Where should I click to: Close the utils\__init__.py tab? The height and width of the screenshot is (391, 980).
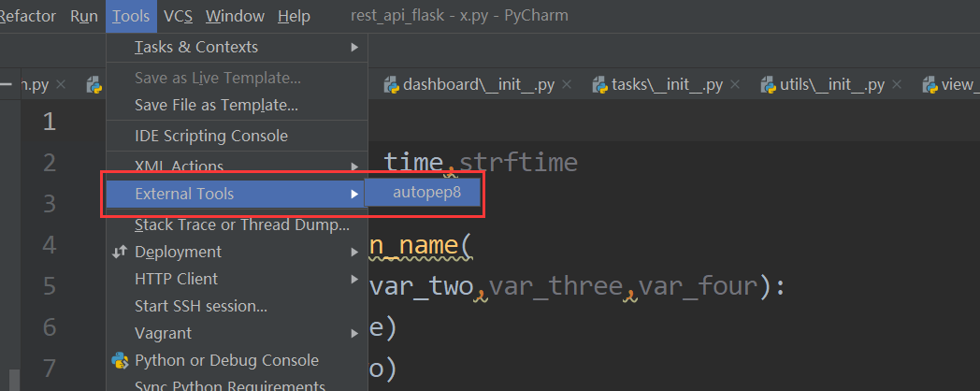tap(897, 84)
